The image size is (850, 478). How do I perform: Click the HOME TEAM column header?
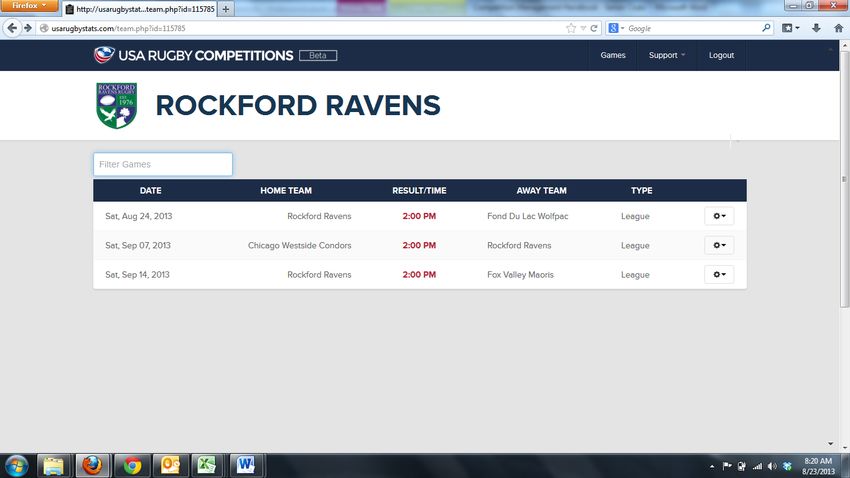pos(286,191)
